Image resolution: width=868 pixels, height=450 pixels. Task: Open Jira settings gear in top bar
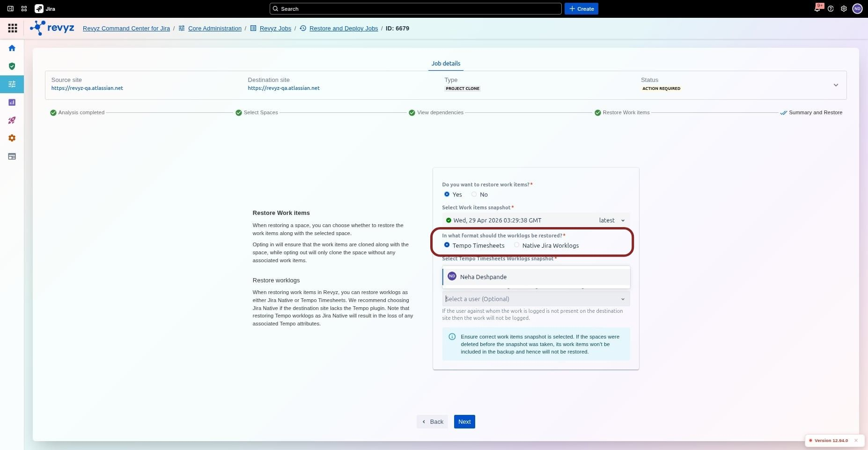[844, 8]
